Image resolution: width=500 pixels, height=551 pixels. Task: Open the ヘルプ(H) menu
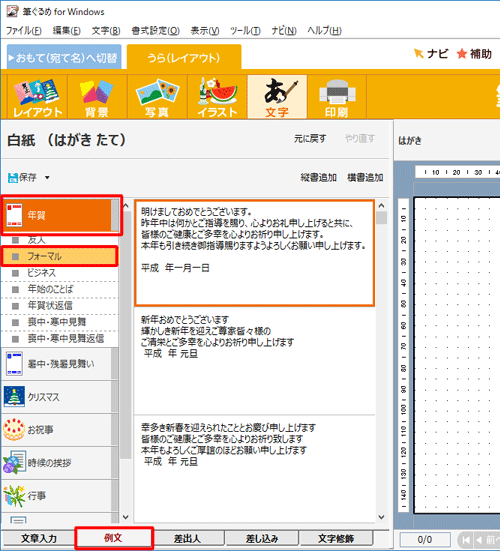(x=324, y=31)
